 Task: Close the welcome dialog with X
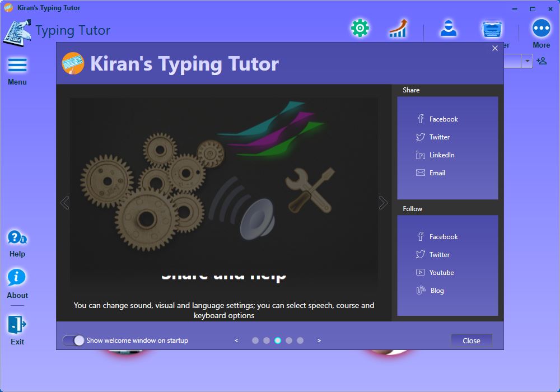[494, 48]
